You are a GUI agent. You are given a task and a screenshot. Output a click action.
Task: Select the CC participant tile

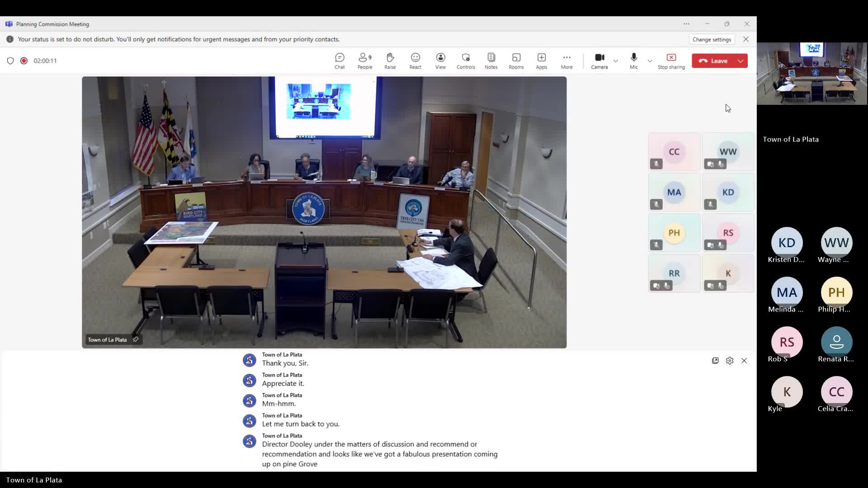674,152
